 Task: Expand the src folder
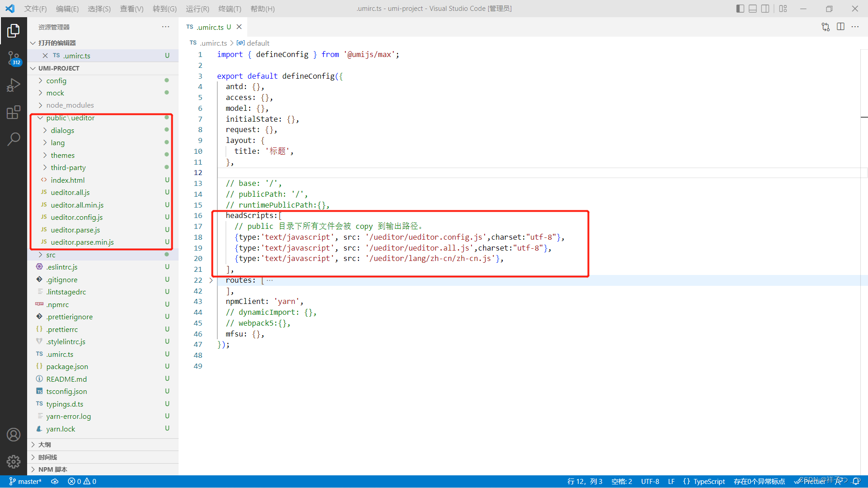103,255
